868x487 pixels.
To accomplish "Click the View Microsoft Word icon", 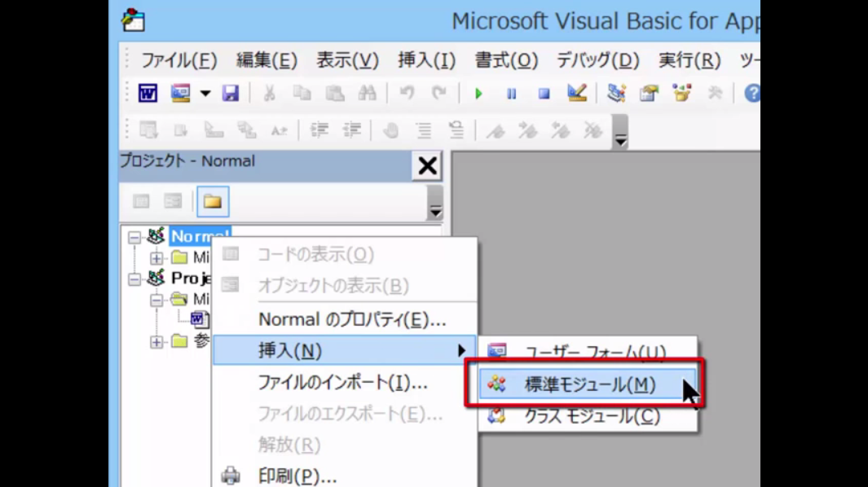I will (x=148, y=93).
